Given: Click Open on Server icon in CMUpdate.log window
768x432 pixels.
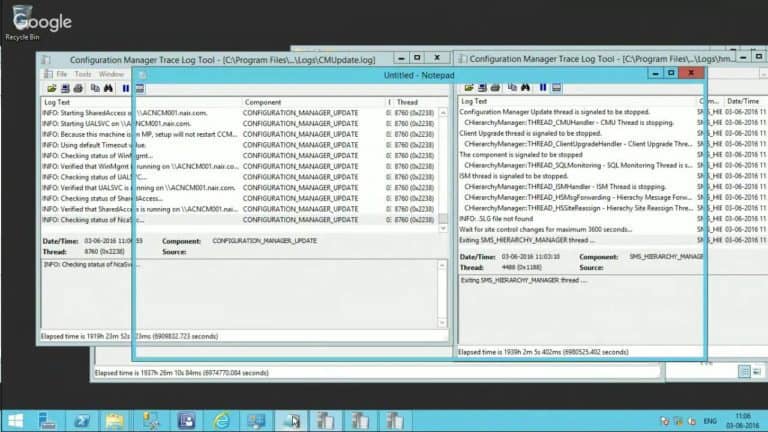Looking at the screenshot, I should (x=65, y=89).
